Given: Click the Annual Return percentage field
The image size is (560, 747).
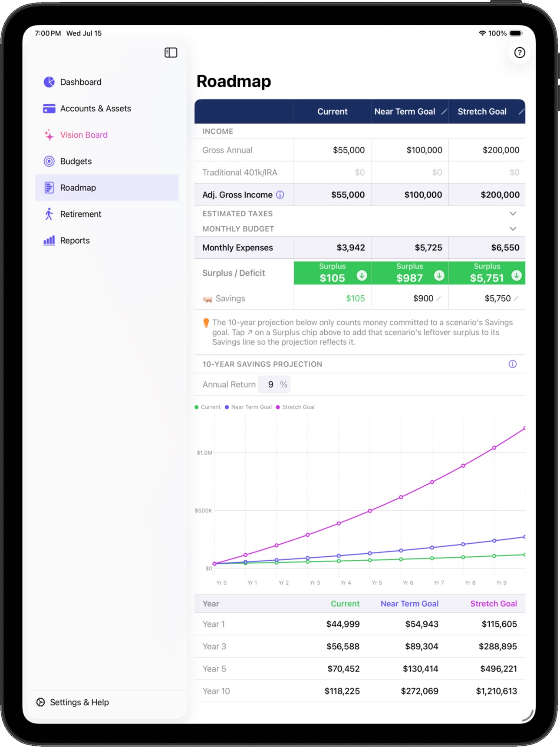Looking at the screenshot, I should pos(274,384).
